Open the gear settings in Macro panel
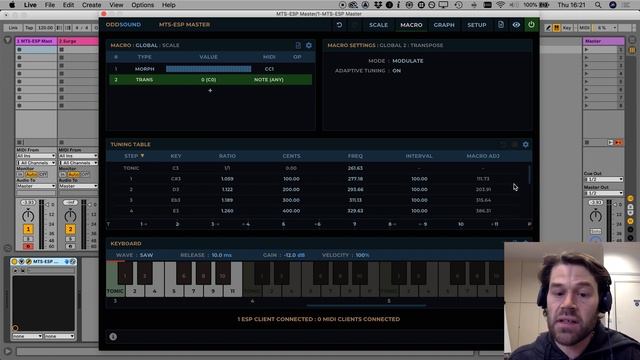Screen dimensions: 640x360 coord(309,45)
